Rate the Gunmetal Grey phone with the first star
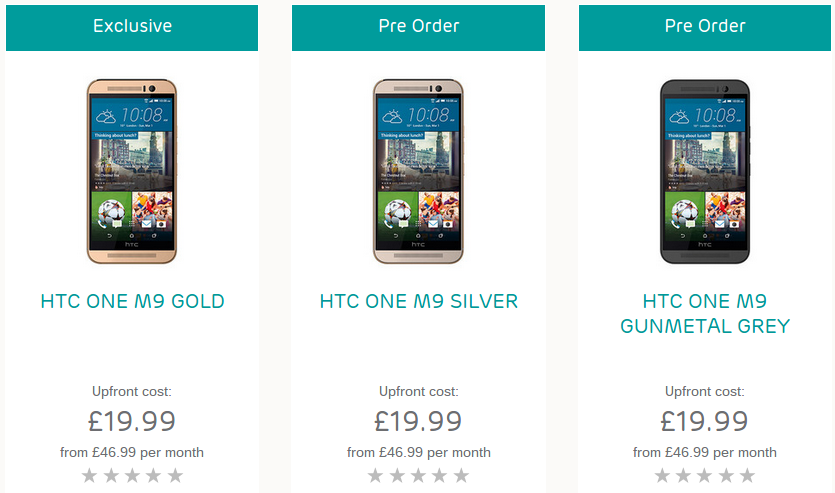Viewport: 835px width, 493px height. point(662,475)
